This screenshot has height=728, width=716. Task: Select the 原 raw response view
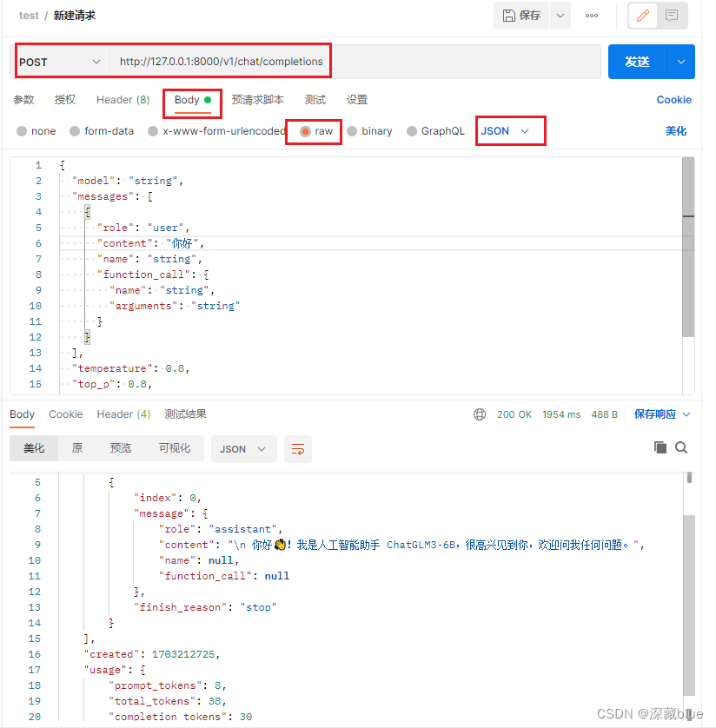point(77,448)
